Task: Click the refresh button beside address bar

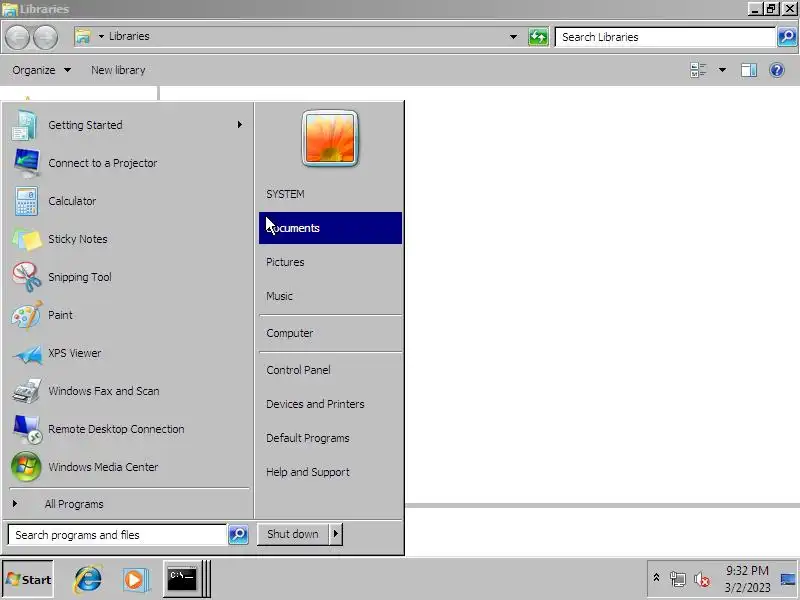Action: [x=538, y=37]
